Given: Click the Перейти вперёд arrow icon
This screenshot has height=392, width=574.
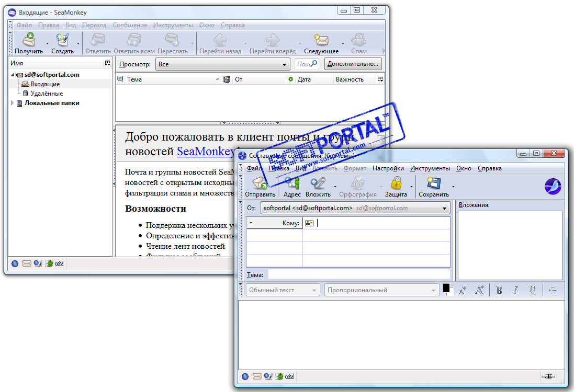Looking at the screenshot, I should click(x=273, y=40).
